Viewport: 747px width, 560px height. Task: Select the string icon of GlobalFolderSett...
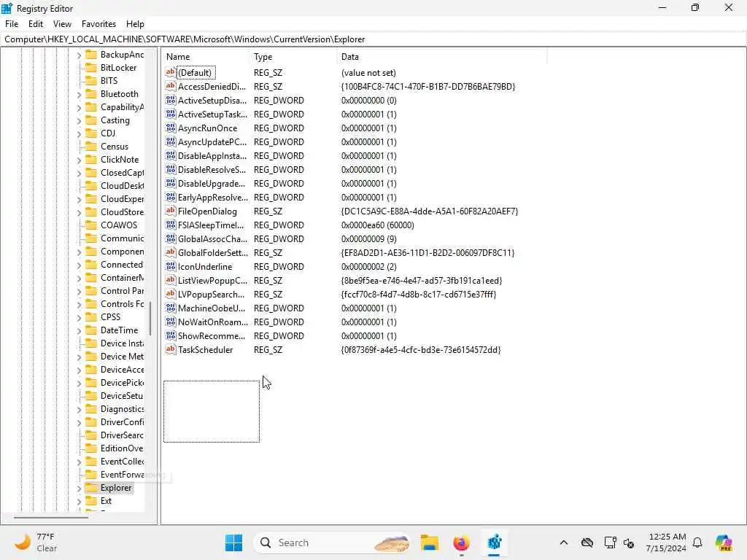coord(171,252)
